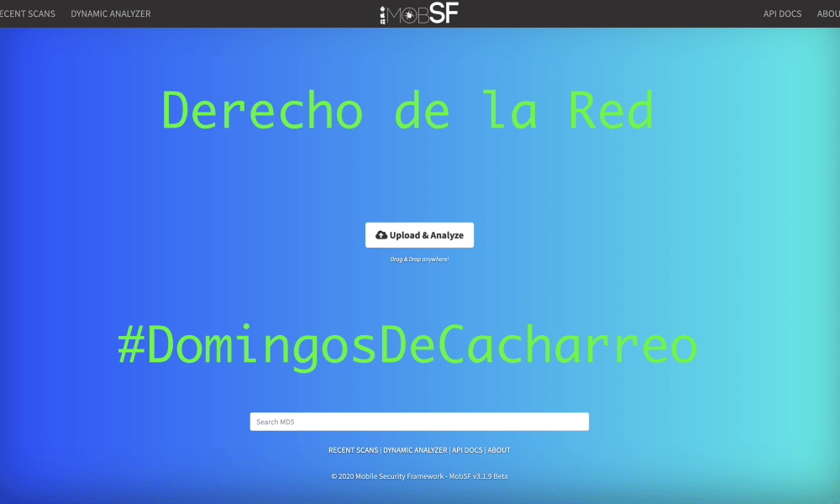Open Dynamic Analyzer in the top navbar

(x=111, y=14)
